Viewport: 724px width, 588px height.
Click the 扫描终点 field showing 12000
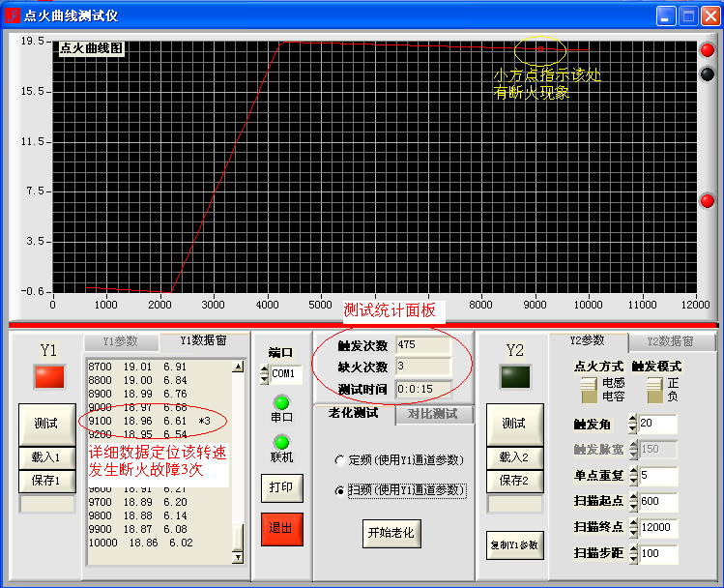pyautogui.click(x=658, y=527)
